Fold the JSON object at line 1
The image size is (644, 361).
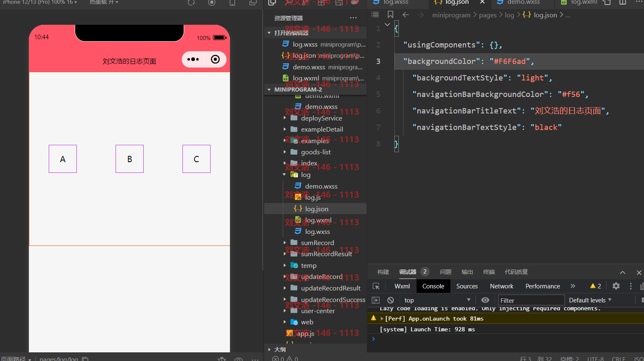click(x=387, y=25)
